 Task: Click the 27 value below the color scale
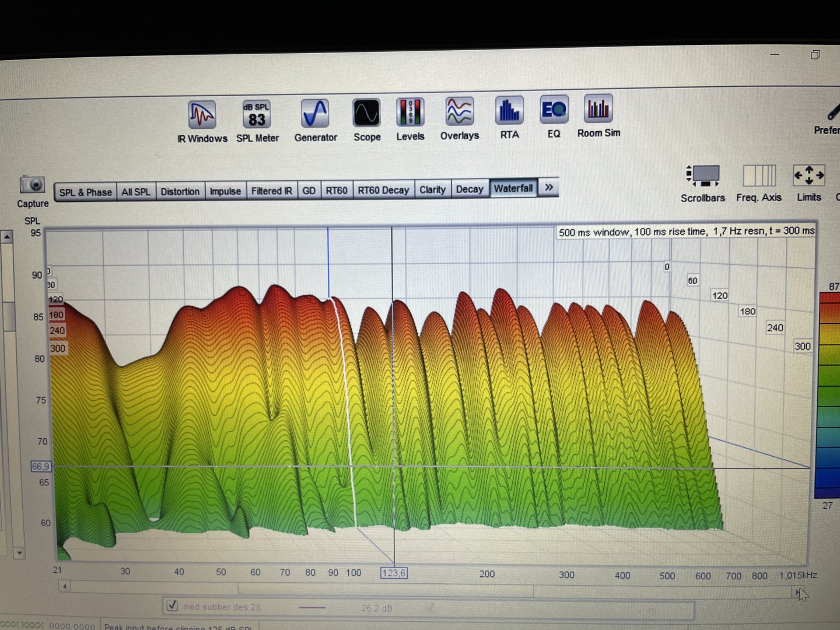pyautogui.click(x=827, y=505)
